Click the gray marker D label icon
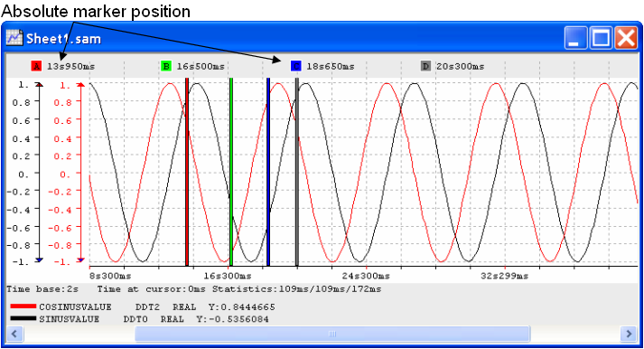 click(x=425, y=66)
